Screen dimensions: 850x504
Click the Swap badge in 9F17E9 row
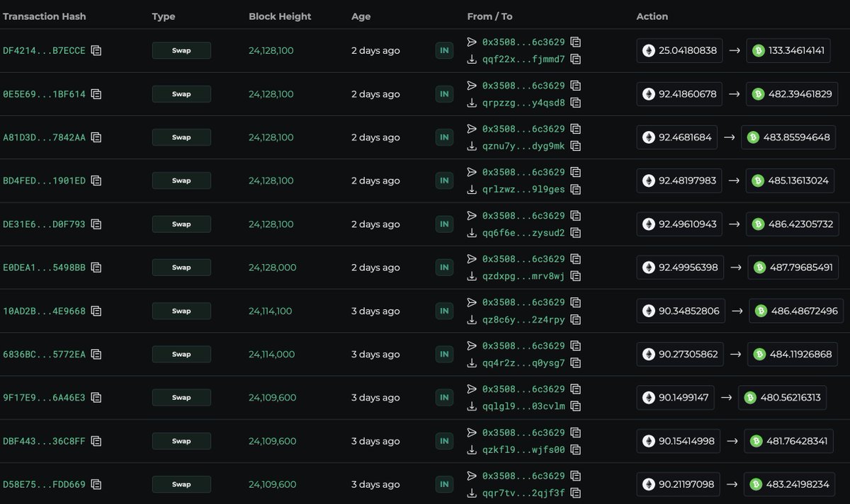pos(181,398)
